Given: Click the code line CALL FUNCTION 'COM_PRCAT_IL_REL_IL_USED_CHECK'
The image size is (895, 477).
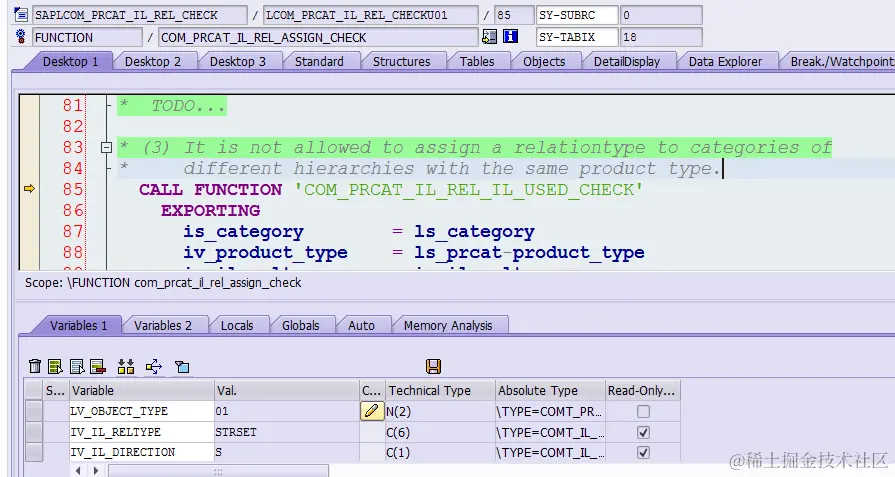Looking at the screenshot, I should click(x=391, y=189).
